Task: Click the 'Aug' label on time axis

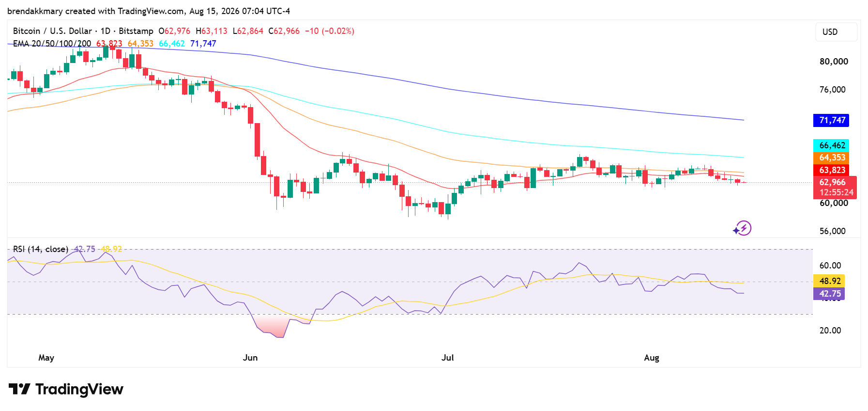Action: (x=652, y=358)
